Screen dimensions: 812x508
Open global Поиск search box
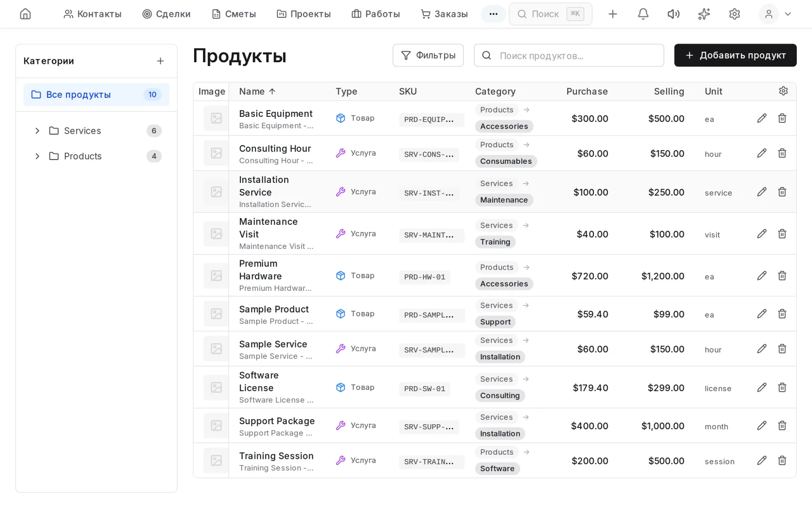point(550,14)
